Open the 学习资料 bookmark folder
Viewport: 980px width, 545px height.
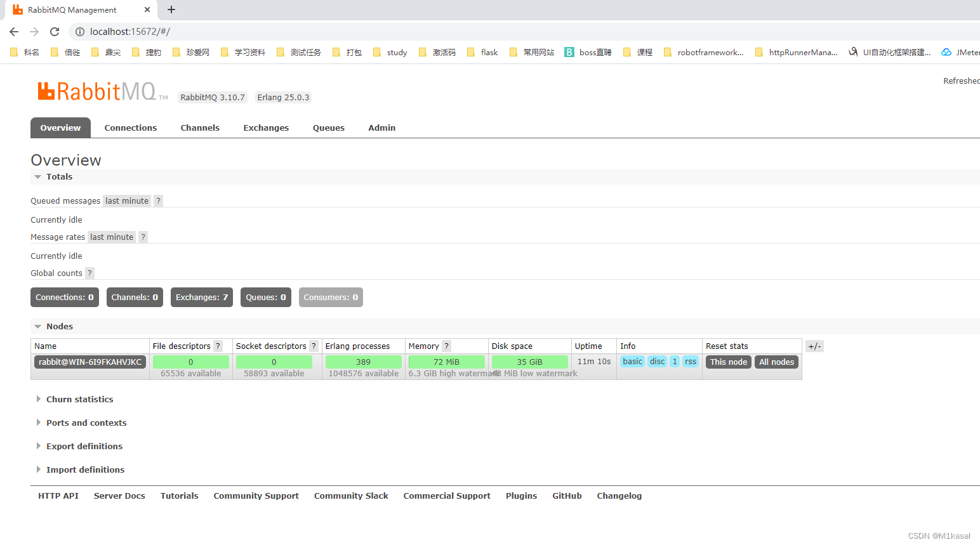243,52
